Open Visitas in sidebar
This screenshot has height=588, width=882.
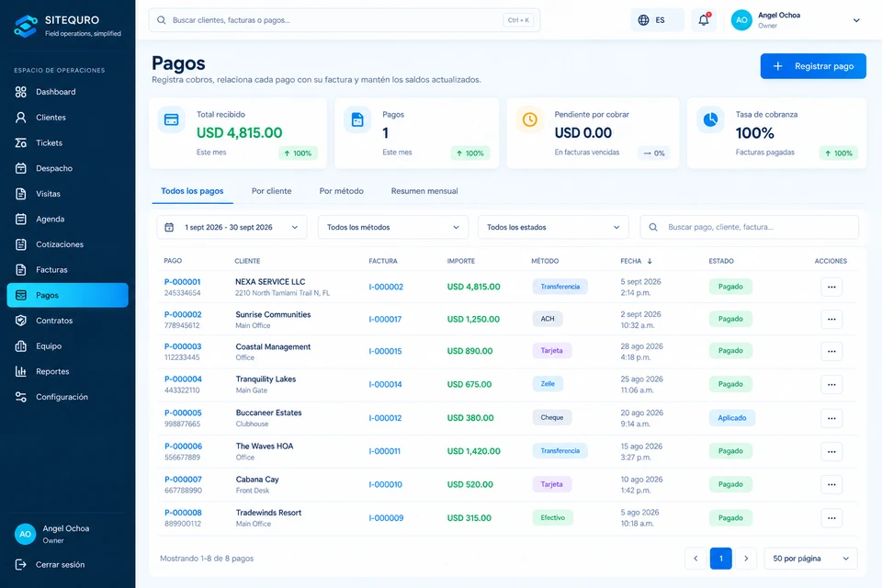click(67, 194)
